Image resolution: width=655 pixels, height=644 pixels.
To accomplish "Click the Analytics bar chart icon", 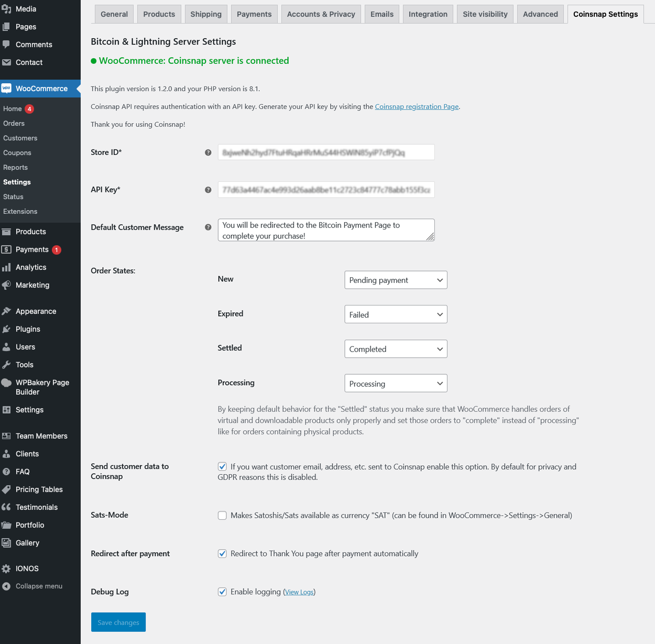I will pos(6,267).
